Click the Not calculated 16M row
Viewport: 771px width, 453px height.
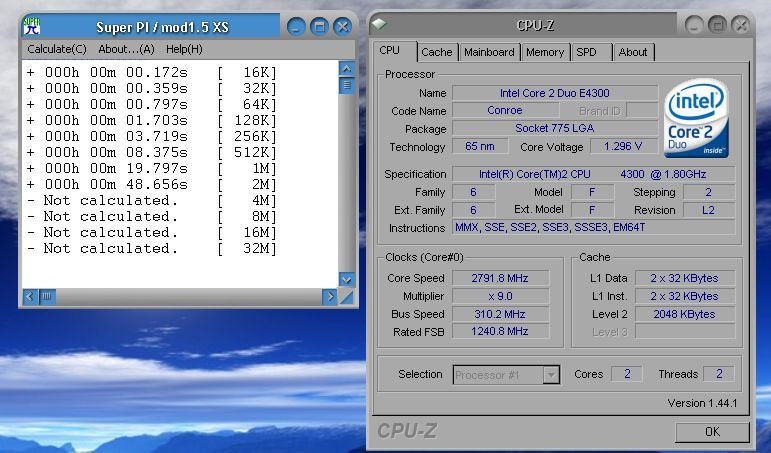pos(151,233)
